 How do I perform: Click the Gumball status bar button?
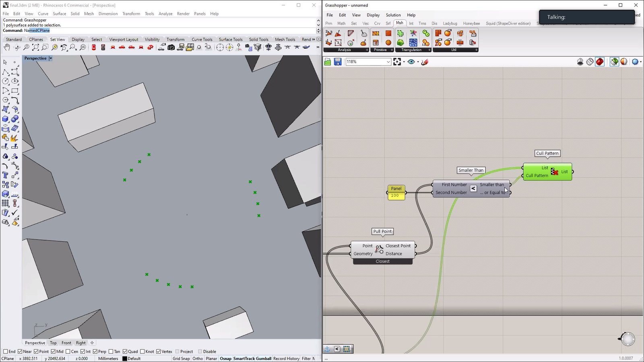click(x=264, y=358)
